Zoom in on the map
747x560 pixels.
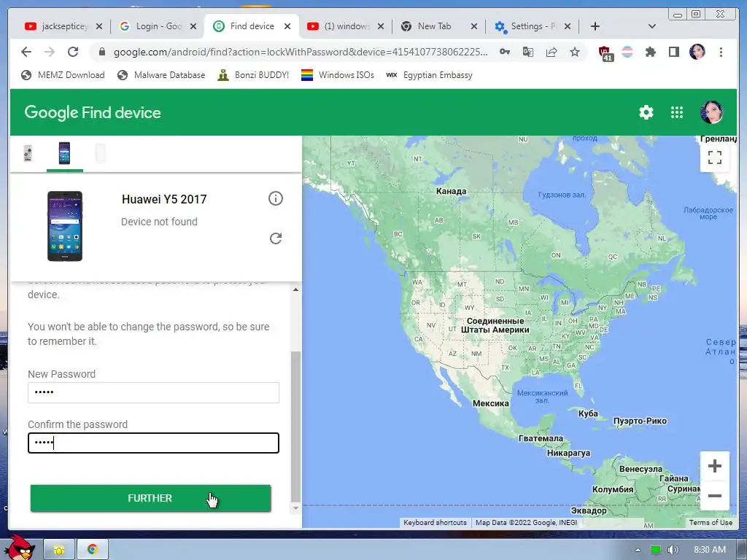[x=715, y=466]
